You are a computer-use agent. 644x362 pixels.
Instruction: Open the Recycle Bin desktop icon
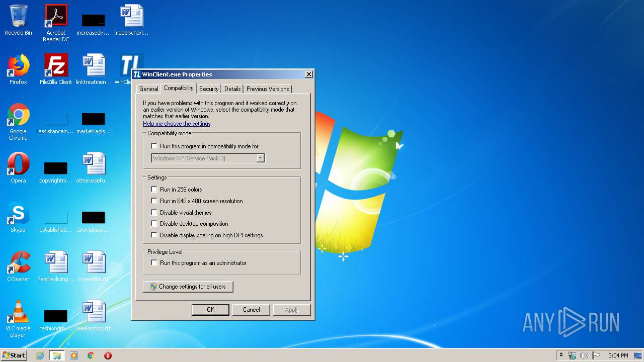[x=18, y=20]
